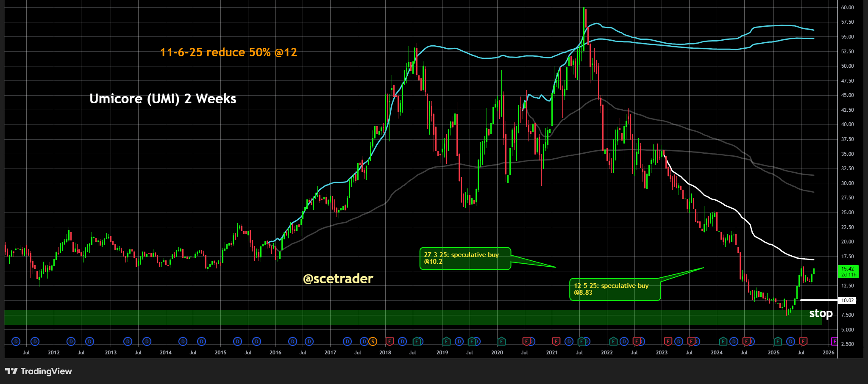Click the red earnings marker after July 2025
This screenshot has height=384, width=868.
coord(803,341)
